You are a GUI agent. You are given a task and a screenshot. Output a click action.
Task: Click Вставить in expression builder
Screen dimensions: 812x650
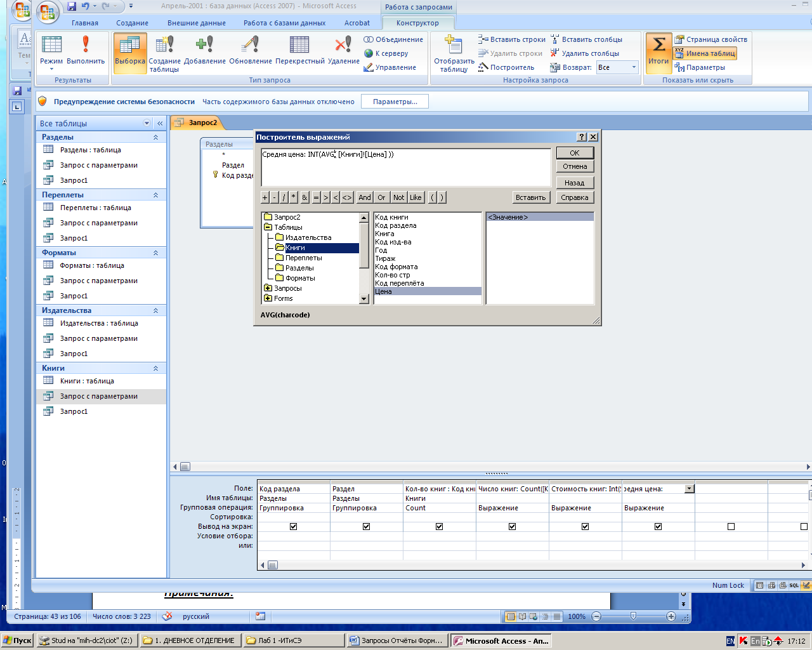[530, 197]
